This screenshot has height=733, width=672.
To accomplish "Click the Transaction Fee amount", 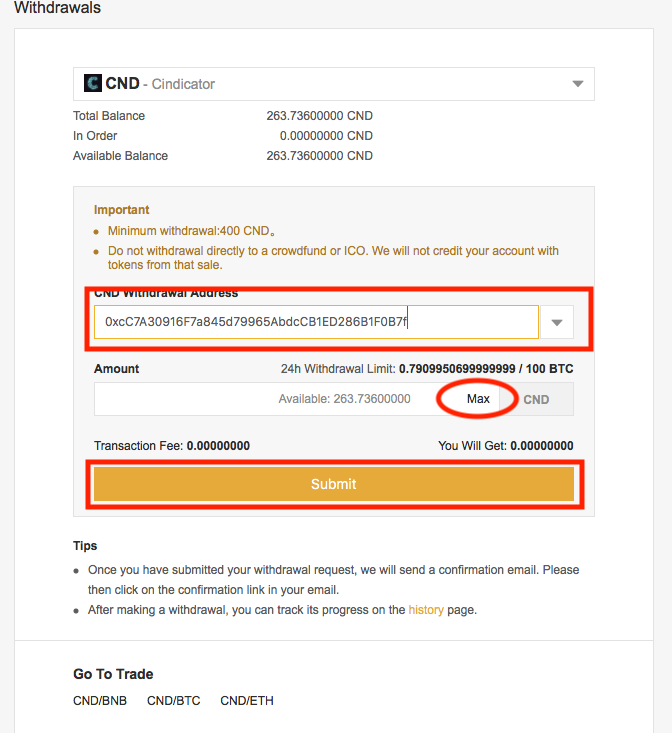I will click(218, 446).
